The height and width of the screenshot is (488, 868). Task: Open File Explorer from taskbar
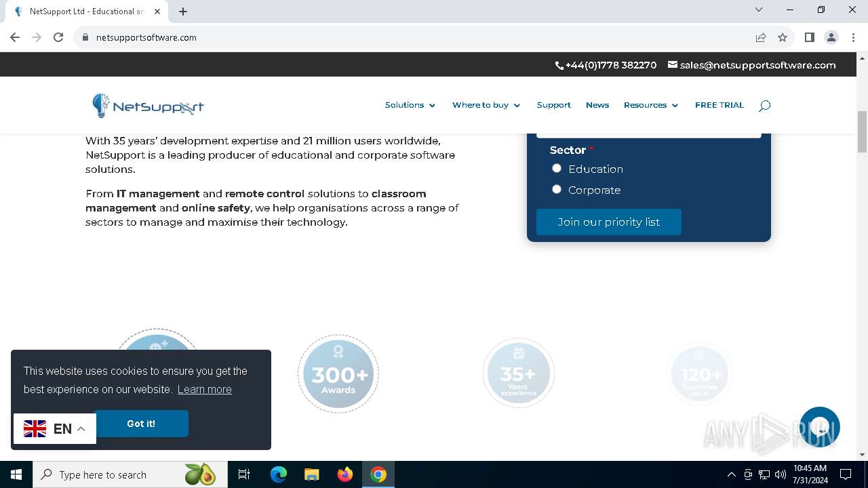pos(312,474)
